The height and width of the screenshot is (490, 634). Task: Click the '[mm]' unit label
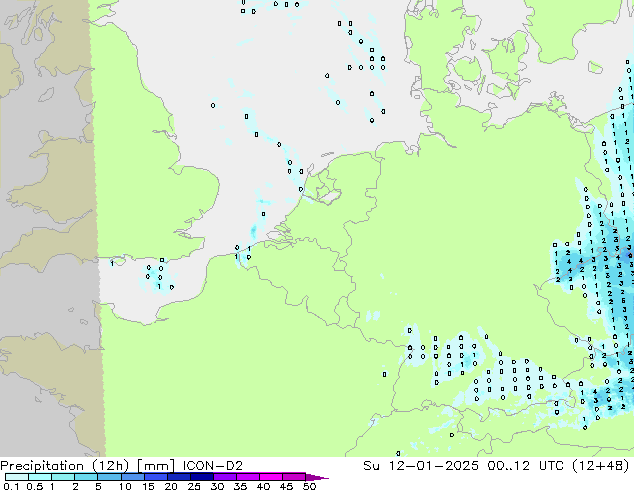[x=156, y=466]
